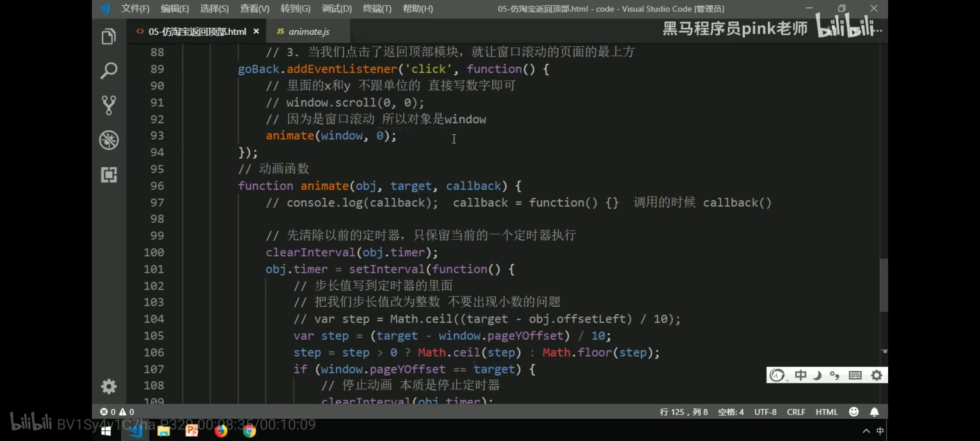980x441 pixels.
Task: Open the Source Control branch icon
Action: (x=109, y=105)
